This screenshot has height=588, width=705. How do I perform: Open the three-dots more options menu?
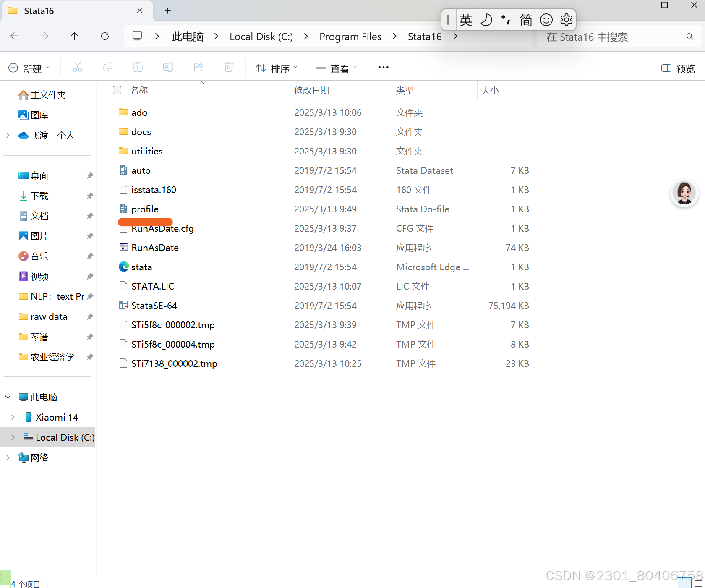384,67
